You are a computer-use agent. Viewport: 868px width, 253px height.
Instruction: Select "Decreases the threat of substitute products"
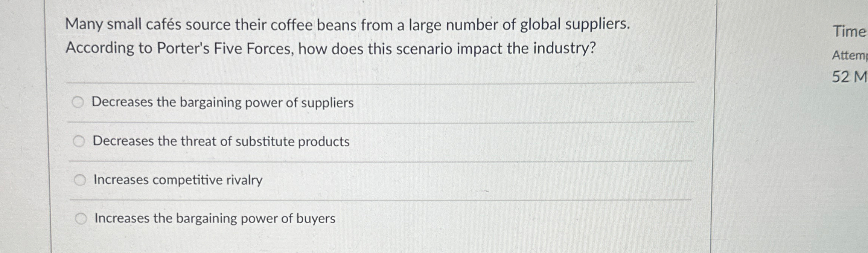click(220, 142)
